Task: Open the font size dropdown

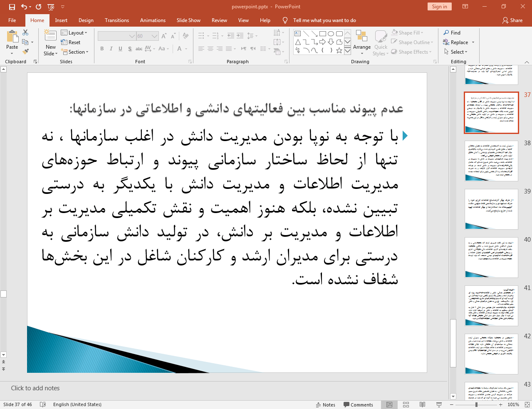Action: coord(155,36)
